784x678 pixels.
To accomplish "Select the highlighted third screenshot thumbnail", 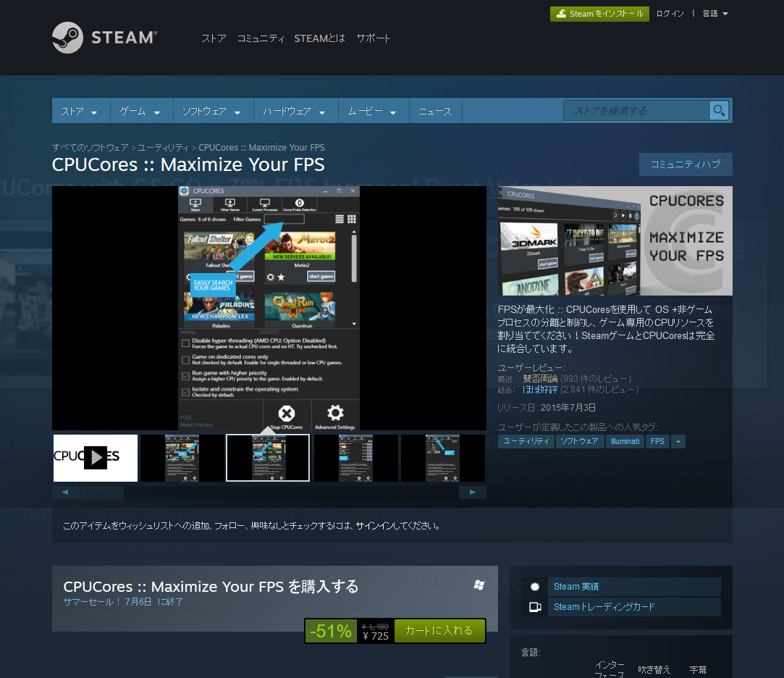I will click(x=268, y=458).
